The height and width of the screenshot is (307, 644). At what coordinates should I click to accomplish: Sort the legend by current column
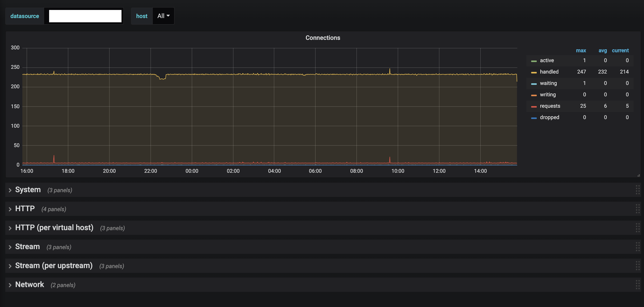pos(620,51)
